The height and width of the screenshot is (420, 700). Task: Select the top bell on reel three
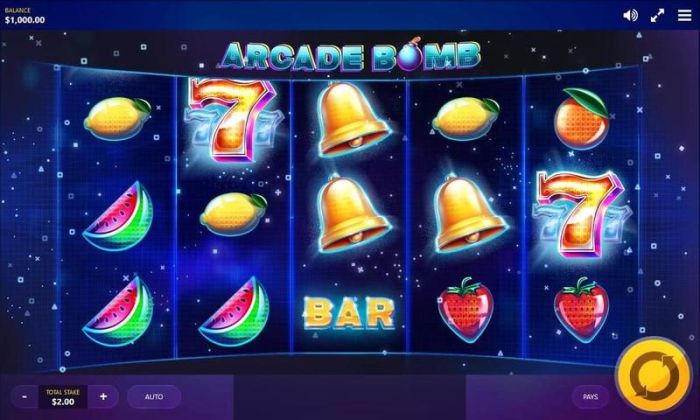(x=353, y=119)
